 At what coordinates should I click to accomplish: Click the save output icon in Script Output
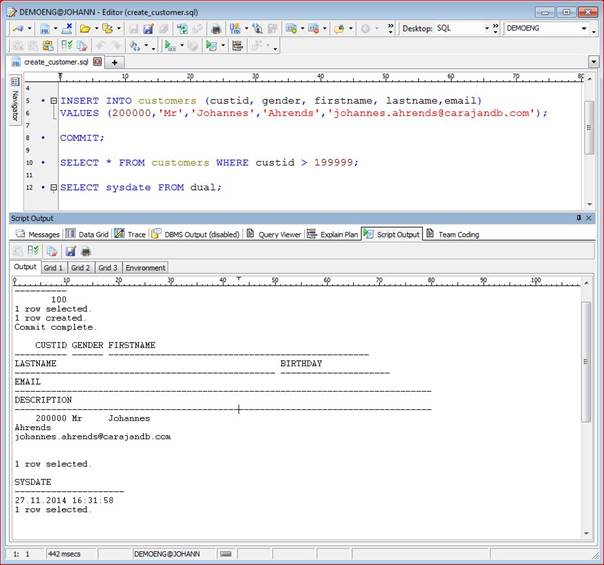click(x=69, y=251)
